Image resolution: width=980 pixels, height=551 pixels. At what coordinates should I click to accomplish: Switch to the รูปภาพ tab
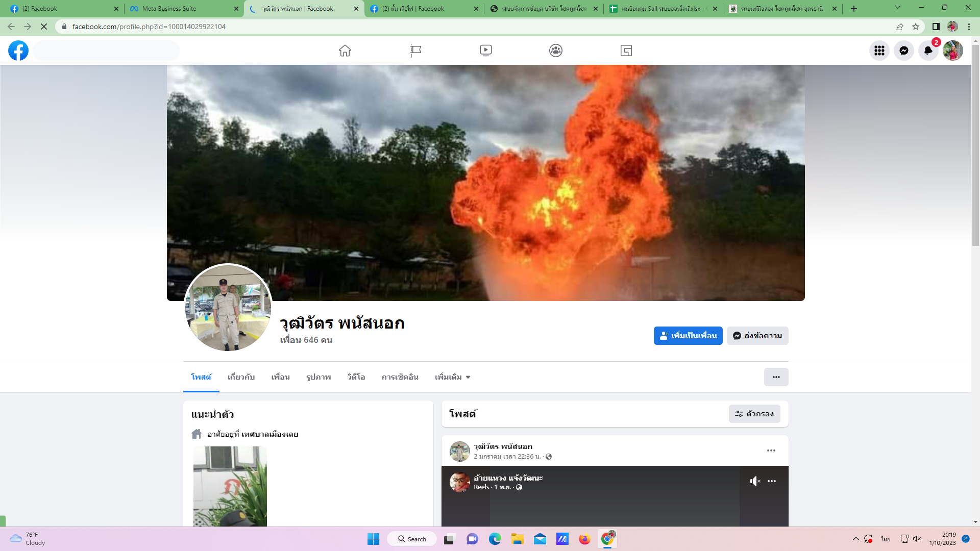click(x=318, y=377)
